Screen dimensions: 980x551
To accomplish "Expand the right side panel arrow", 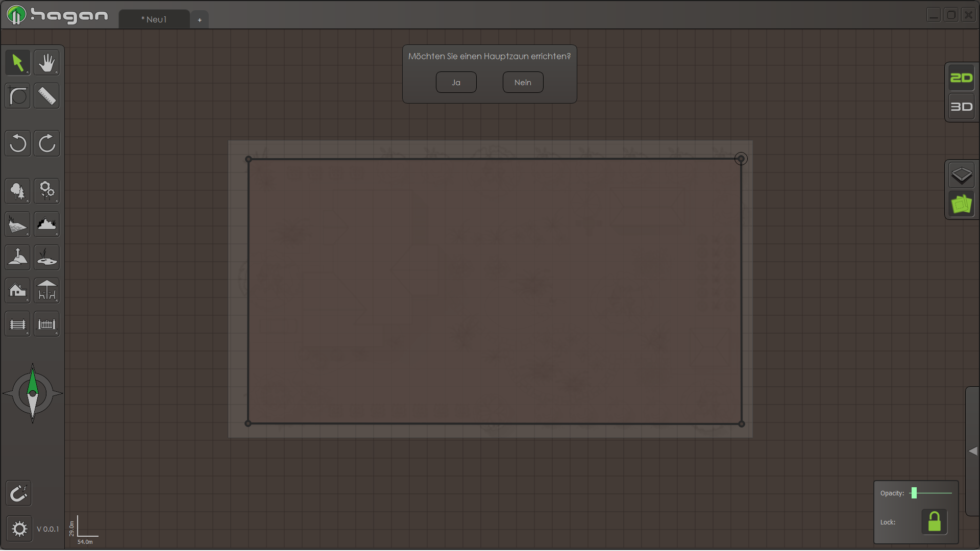I will (x=973, y=450).
